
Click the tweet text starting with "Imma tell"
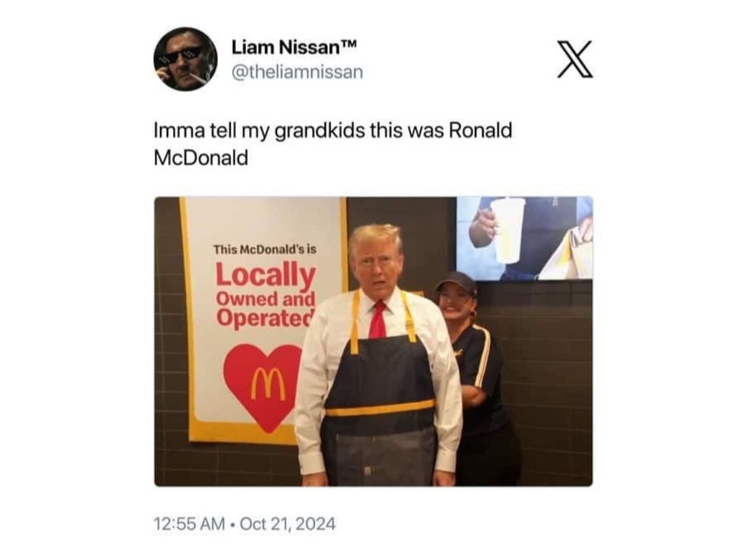(x=333, y=144)
